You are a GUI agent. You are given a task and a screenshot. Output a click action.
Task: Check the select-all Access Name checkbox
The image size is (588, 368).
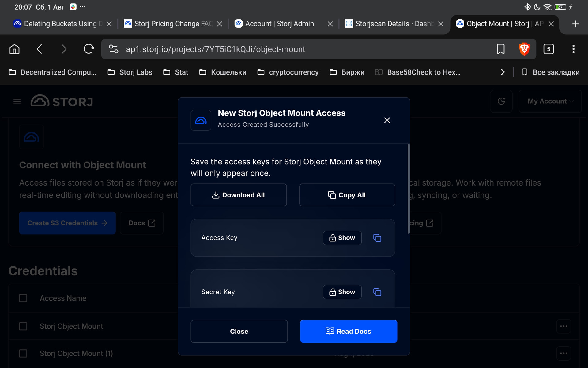pos(23,298)
